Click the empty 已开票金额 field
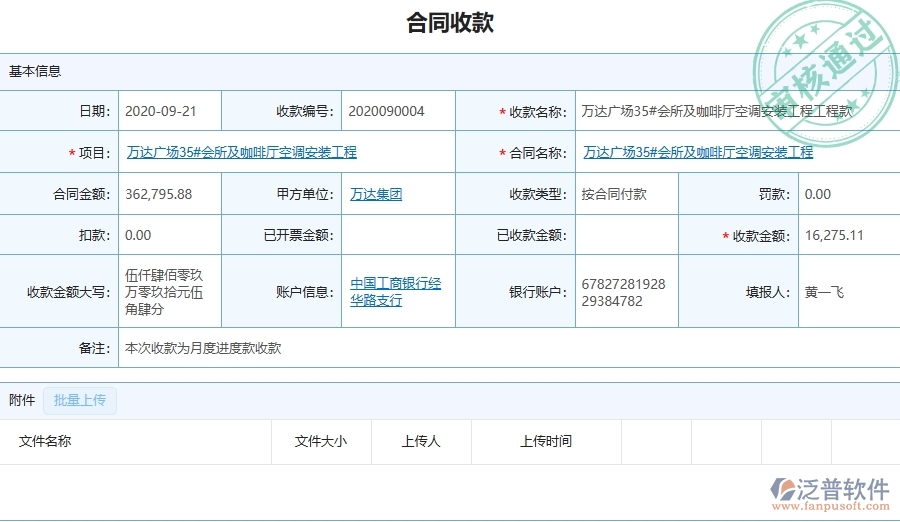 398,235
